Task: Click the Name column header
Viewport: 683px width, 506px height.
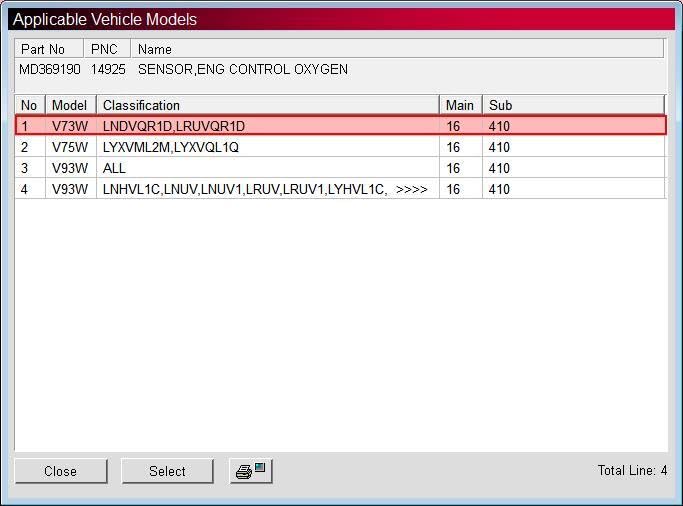Action: (x=397, y=49)
